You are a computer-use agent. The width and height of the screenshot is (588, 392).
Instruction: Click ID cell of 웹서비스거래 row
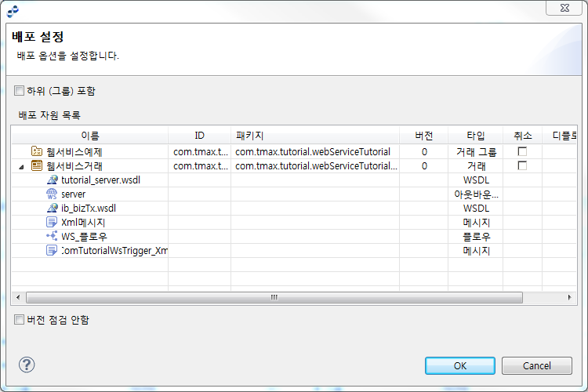point(200,165)
